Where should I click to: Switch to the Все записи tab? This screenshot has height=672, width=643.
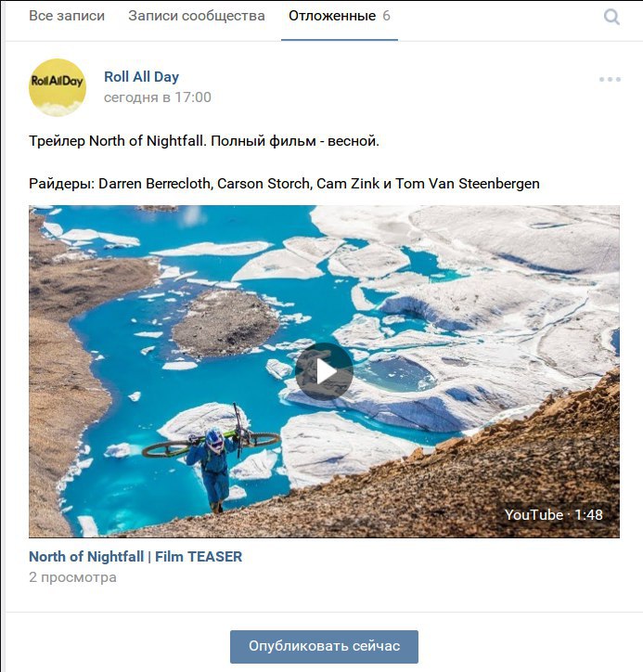click(x=67, y=16)
